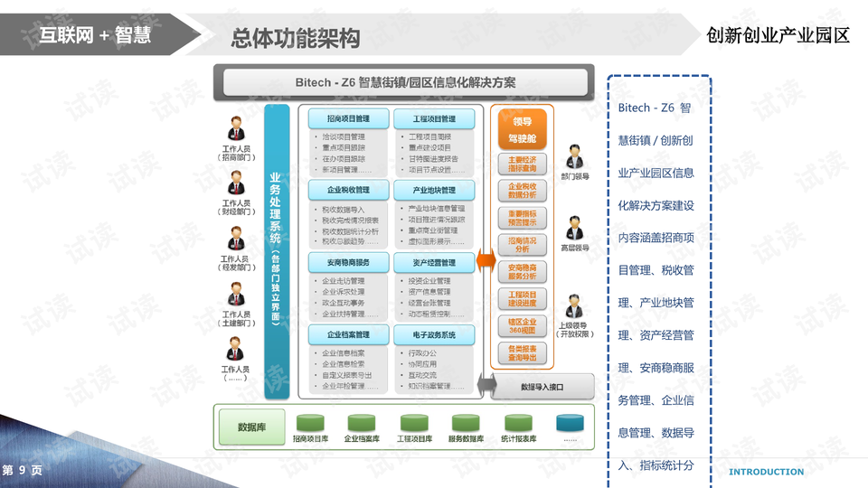The height and width of the screenshot is (488, 868).
Task: Select the 财经部门 staff person icon
Action: pyautogui.click(x=236, y=183)
